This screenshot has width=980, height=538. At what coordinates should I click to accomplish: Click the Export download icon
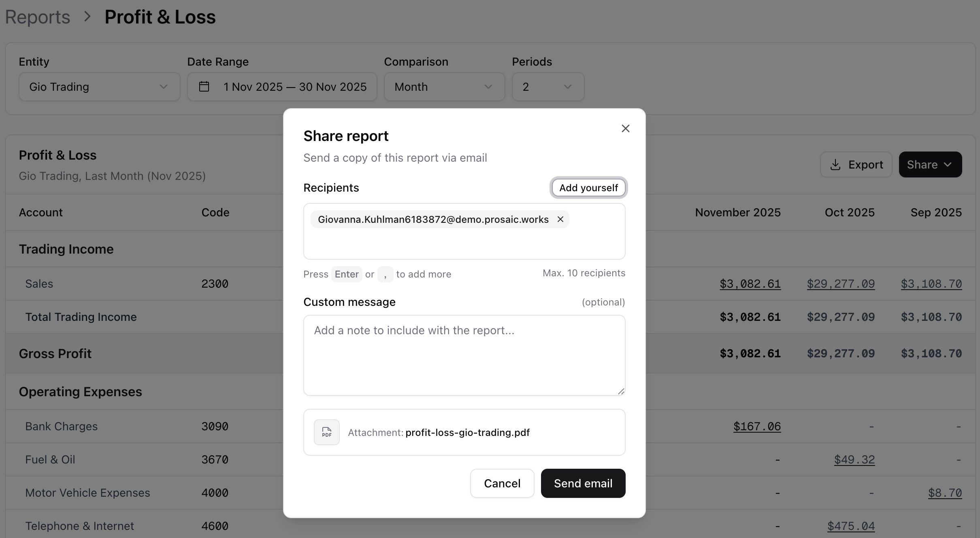[835, 164]
